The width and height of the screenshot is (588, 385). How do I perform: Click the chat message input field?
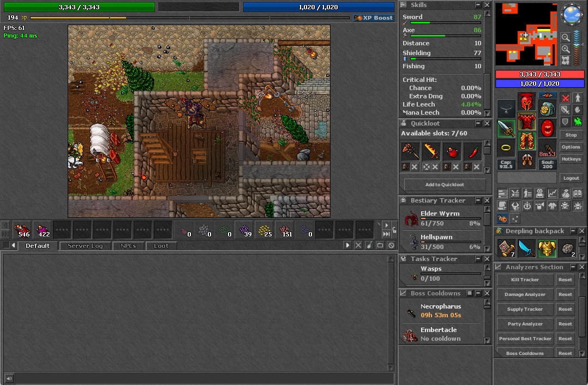point(205,378)
